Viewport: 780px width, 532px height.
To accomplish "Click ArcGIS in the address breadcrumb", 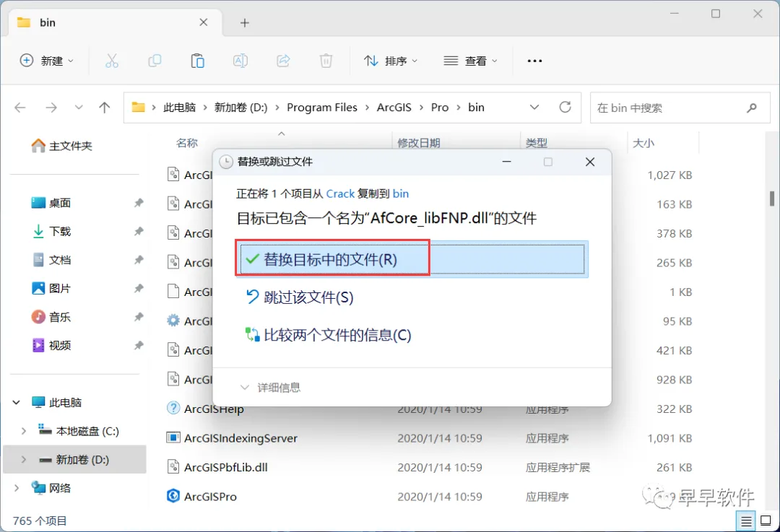I will (394, 108).
